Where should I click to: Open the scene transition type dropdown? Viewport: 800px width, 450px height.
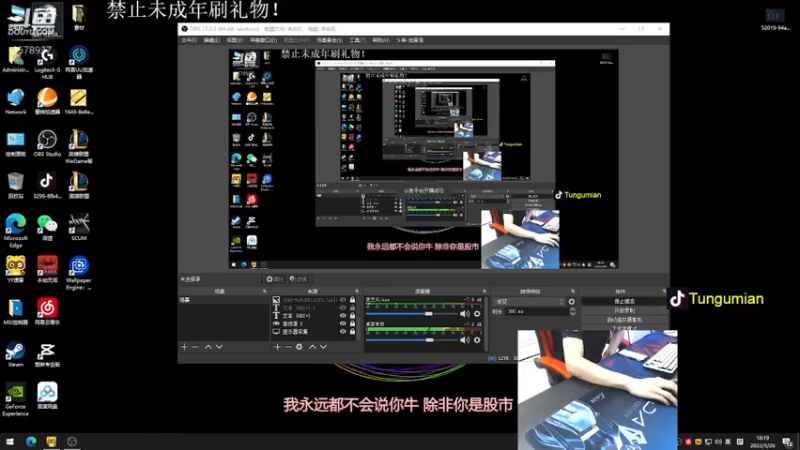[x=529, y=302]
